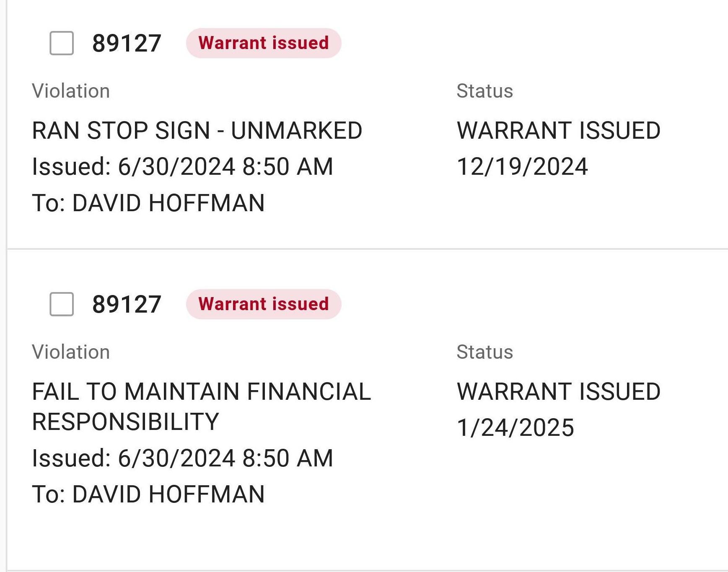728x572 pixels.
Task: Click first WARRANT ISSUED status text
Action: pyautogui.click(x=559, y=130)
